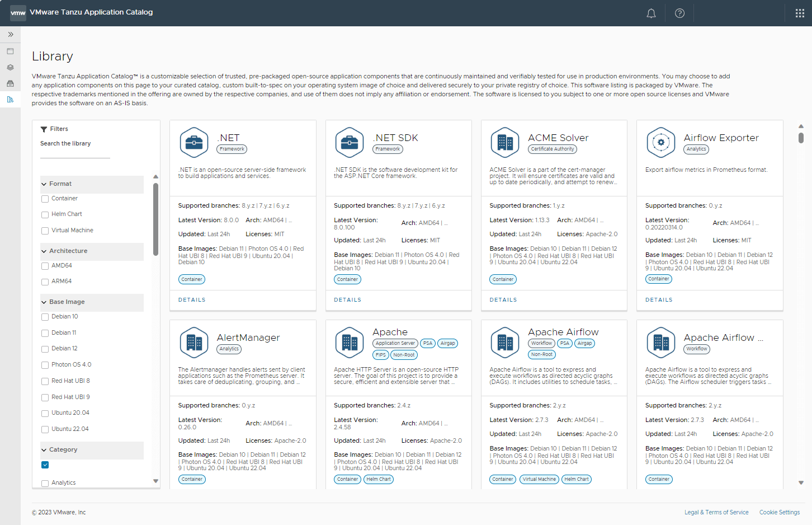This screenshot has height=525, width=812.
Task: Open DETAILS for the .NET SDK card
Action: click(347, 300)
